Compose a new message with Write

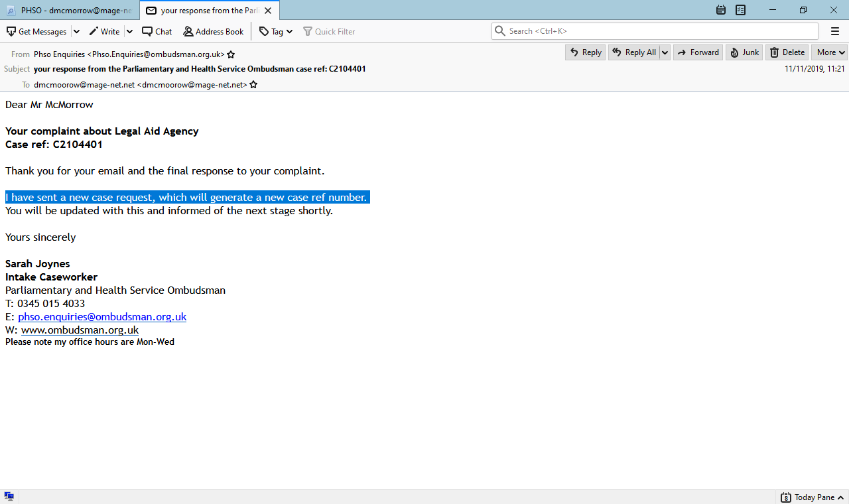coord(104,31)
